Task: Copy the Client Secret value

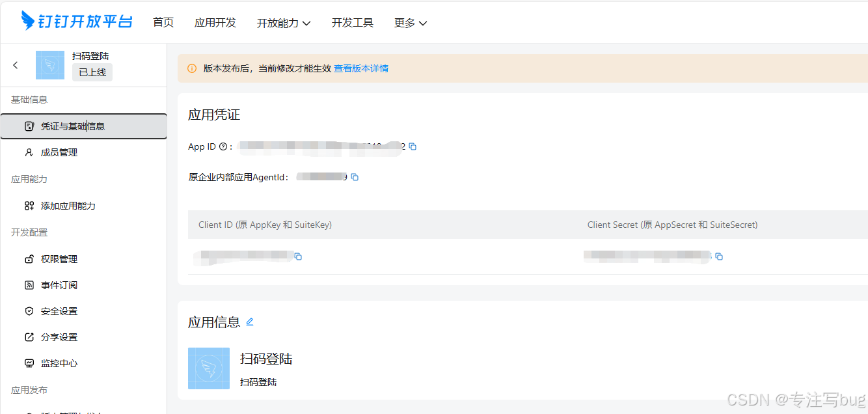Action: 719,256
